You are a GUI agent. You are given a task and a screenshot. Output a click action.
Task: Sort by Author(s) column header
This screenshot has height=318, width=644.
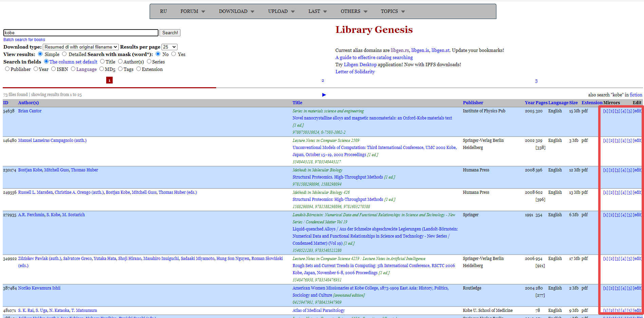point(29,102)
